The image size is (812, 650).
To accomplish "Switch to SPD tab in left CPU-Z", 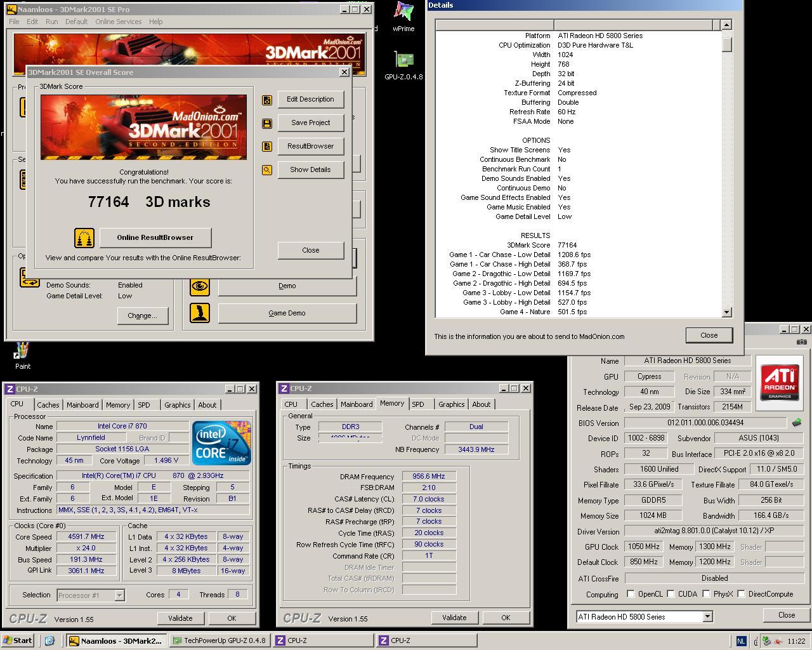I will (144, 405).
